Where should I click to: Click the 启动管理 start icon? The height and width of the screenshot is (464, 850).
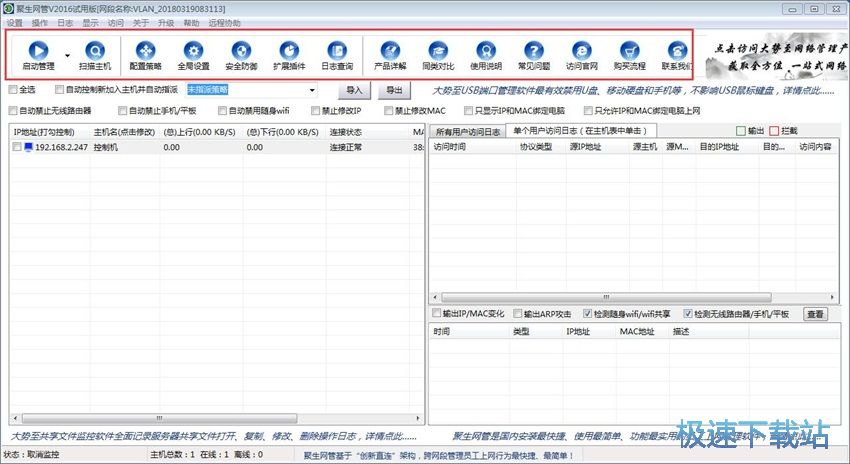38,51
